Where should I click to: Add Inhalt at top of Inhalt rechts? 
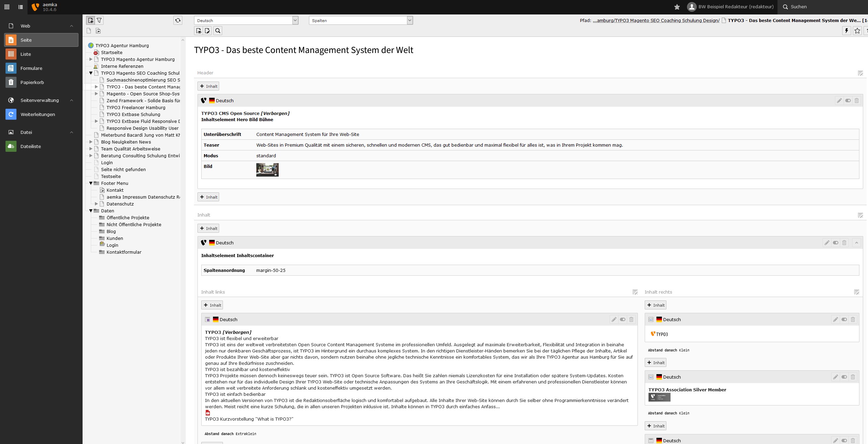point(656,305)
